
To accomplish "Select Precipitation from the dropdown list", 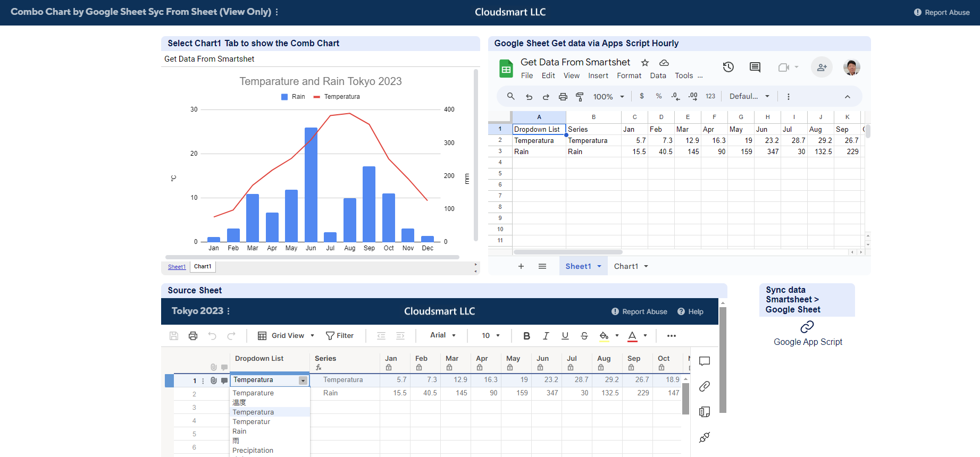I will pos(270,451).
